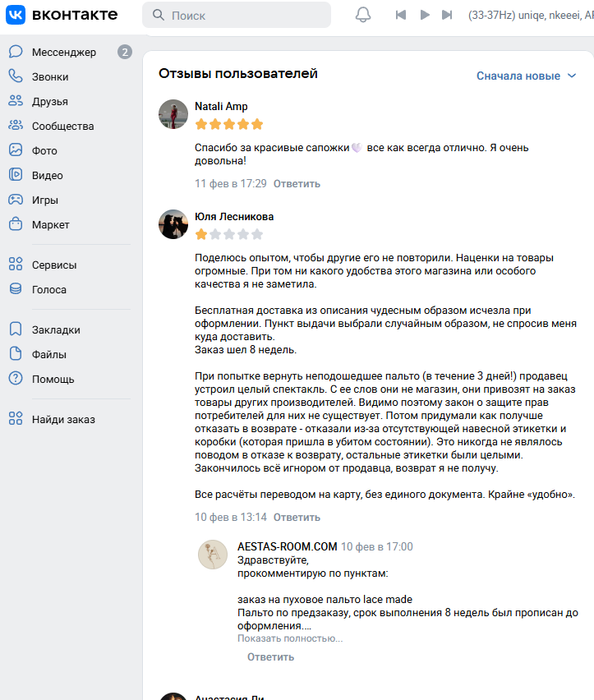Open AESTAS-ROOM.COM profile link
The height and width of the screenshot is (700, 594).
[287, 546]
